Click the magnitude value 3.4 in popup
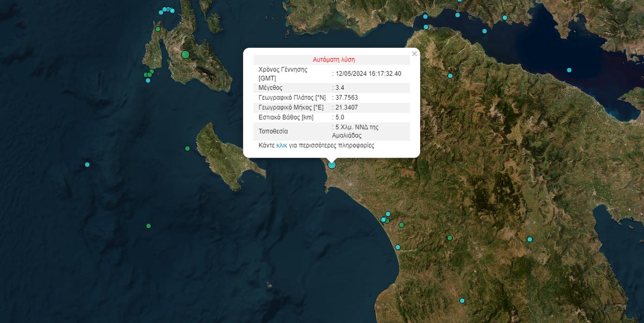 point(340,88)
